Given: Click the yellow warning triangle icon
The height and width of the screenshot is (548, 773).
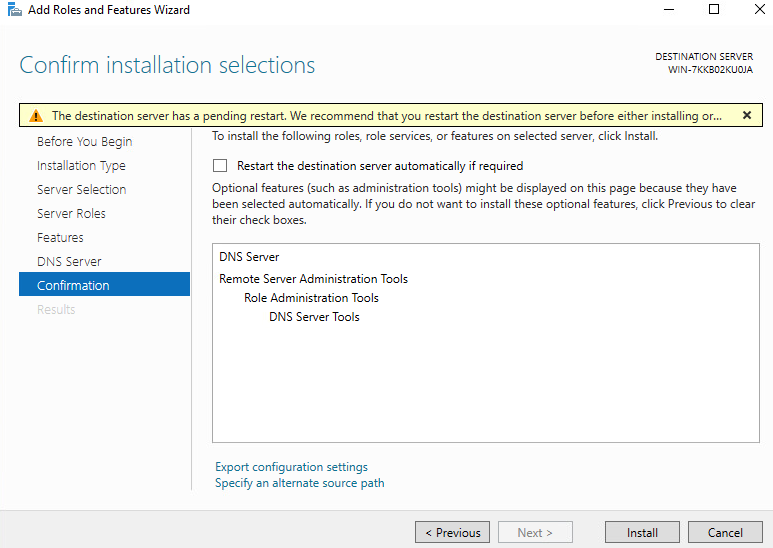Looking at the screenshot, I should click(x=36, y=116).
